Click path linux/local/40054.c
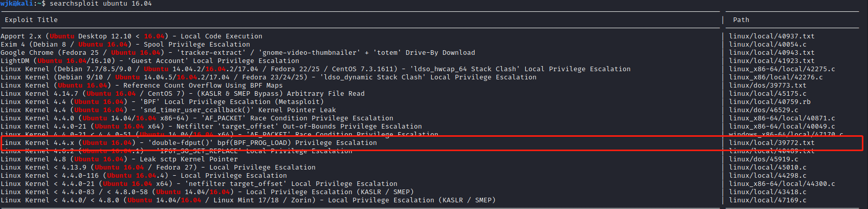 768,45
